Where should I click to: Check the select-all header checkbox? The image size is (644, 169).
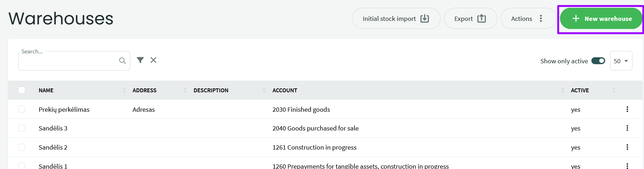click(22, 90)
